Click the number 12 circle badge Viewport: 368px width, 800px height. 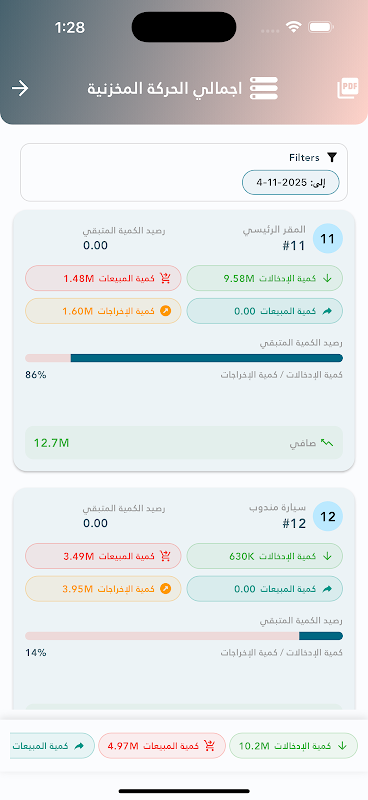click(x=328, y=516)
